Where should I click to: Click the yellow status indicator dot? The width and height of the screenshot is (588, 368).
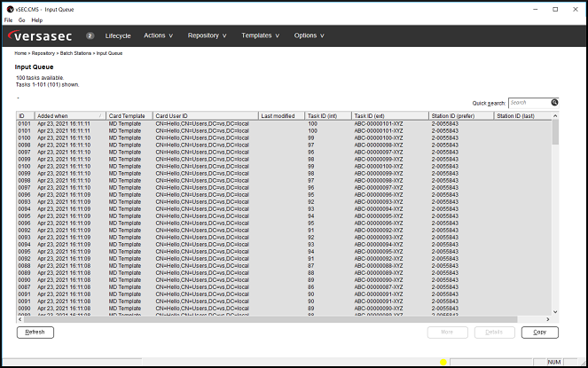[443, 362]
